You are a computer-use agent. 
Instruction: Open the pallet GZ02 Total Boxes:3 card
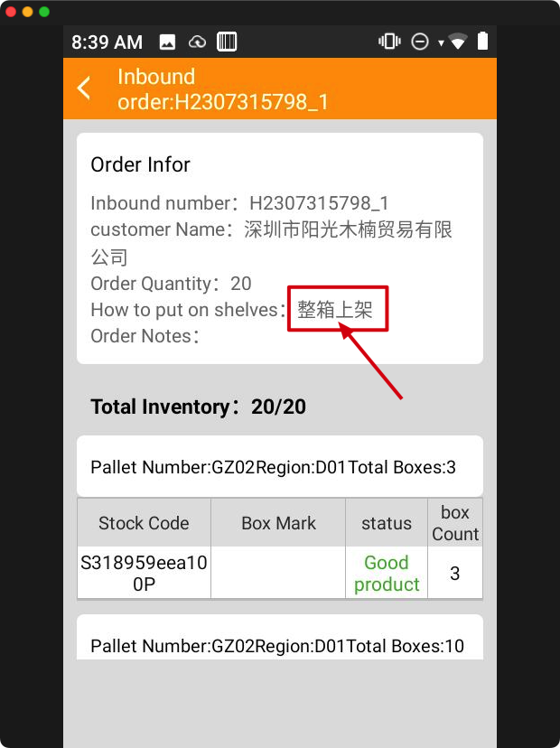point(280,466)
